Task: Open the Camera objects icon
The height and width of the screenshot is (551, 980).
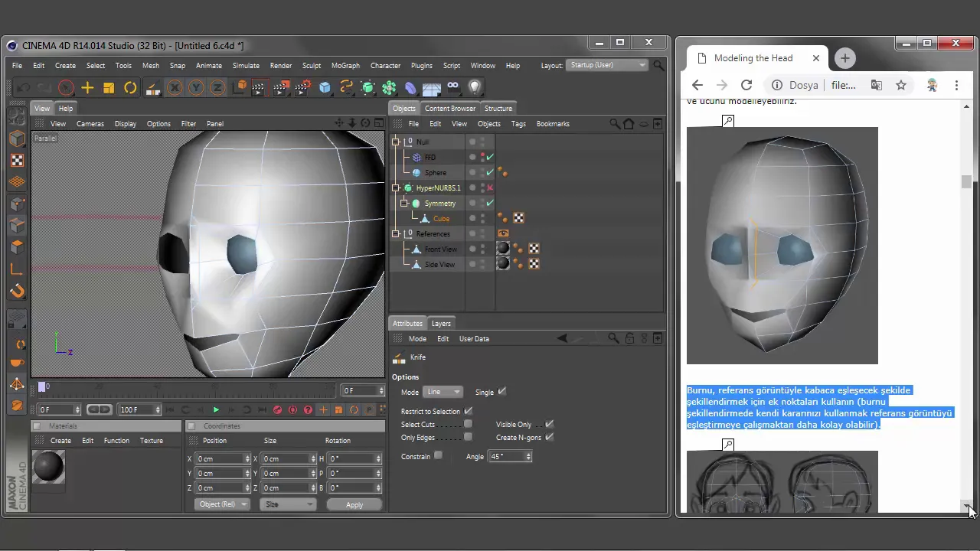Action: click(453, 88)
